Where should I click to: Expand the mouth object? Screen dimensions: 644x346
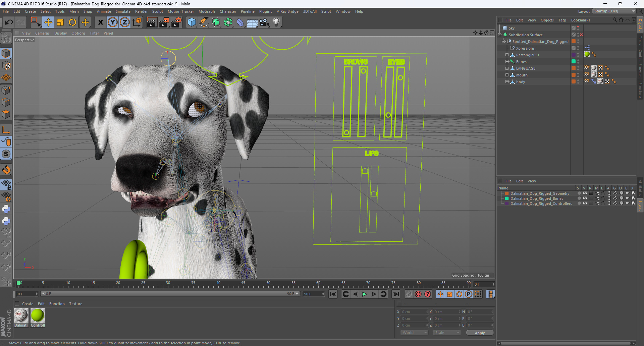[507, 75]
